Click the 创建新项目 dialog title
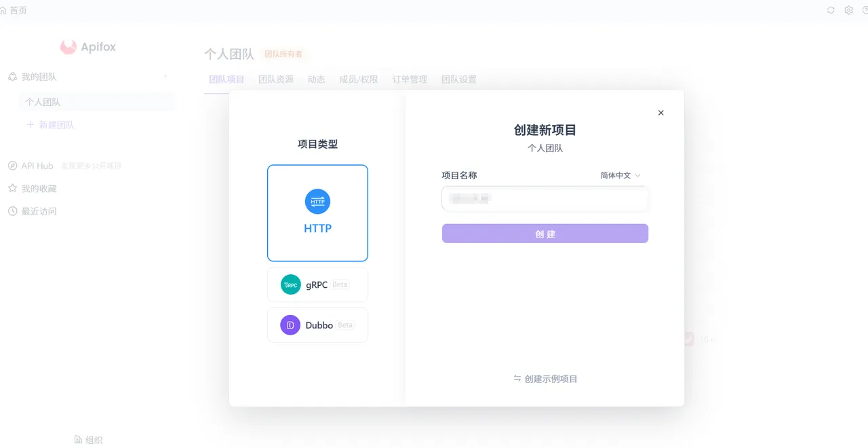The image size is (868, 448). (x=545, y=130)
